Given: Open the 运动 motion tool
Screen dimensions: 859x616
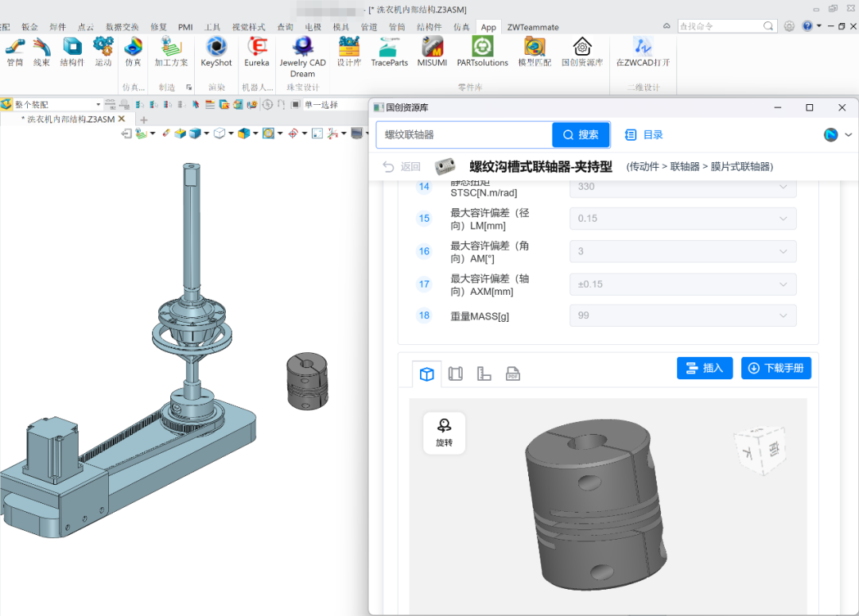Looking at the screenshot, I should 103,52.
